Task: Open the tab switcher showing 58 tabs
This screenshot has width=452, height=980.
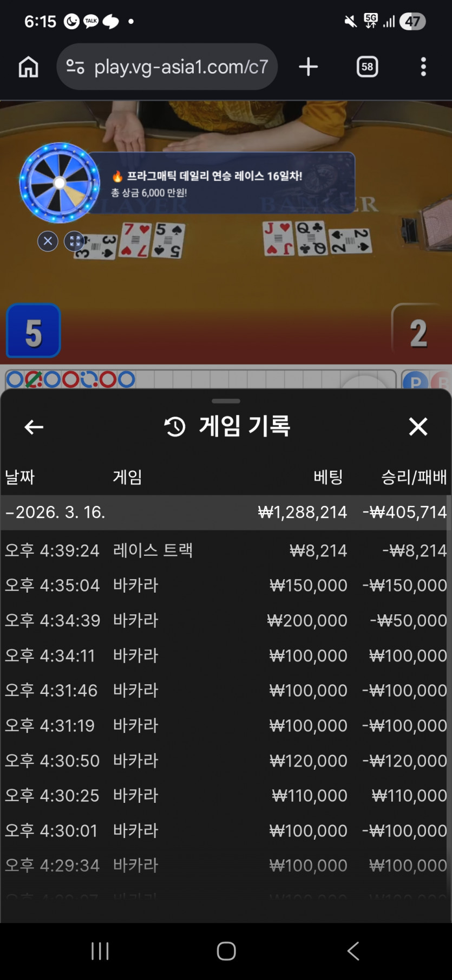Action: [368, 67]
